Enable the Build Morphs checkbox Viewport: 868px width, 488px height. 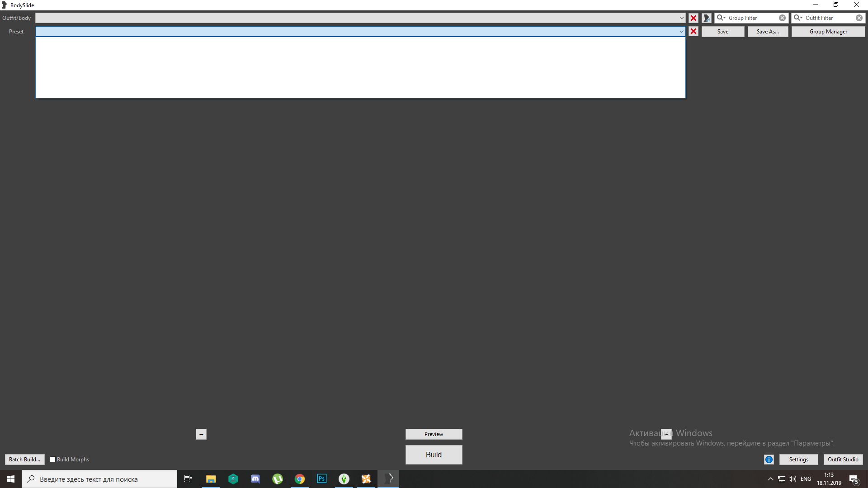(53, 460)
